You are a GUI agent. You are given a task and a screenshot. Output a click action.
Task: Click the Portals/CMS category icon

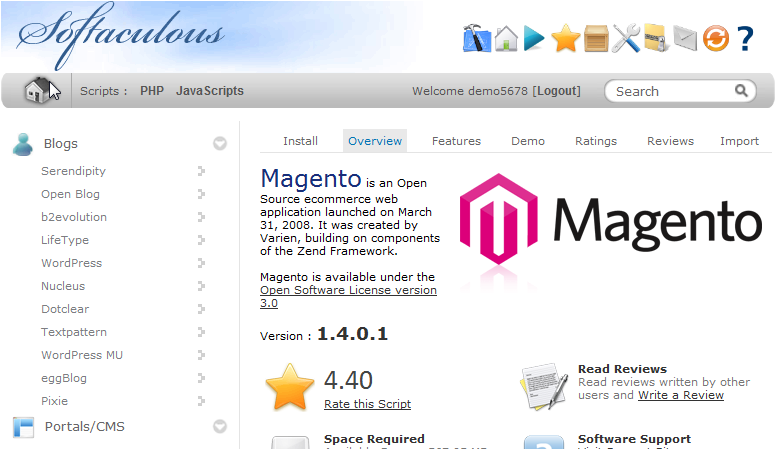24,427
